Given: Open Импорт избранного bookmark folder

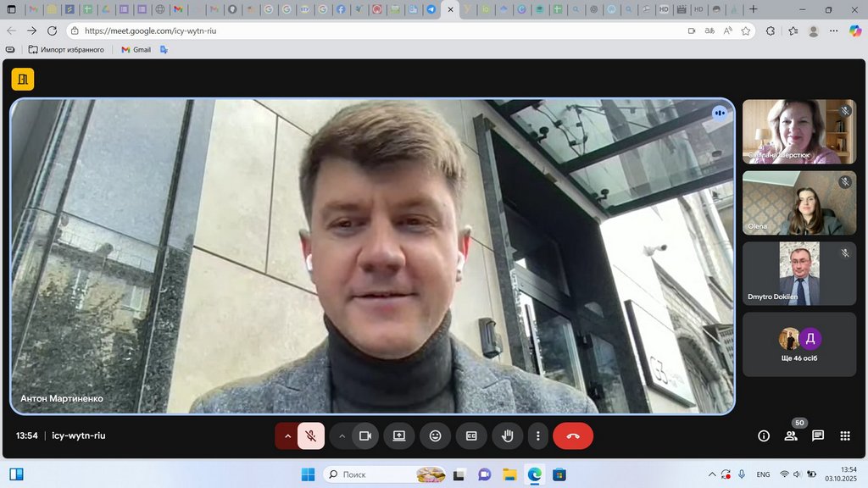Looking at the screenshot, I should pos(66,49).
